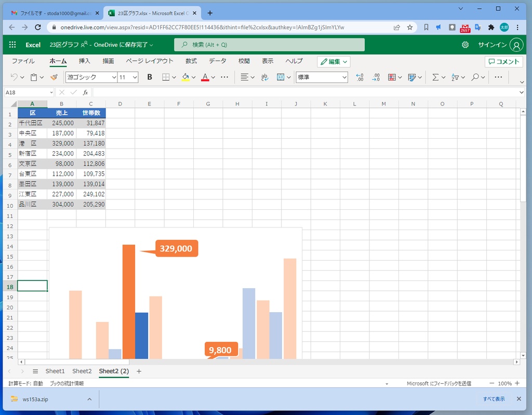Select the Format Painter brush
The width and height of the screenshot is (532, 415).
(54, 77)
